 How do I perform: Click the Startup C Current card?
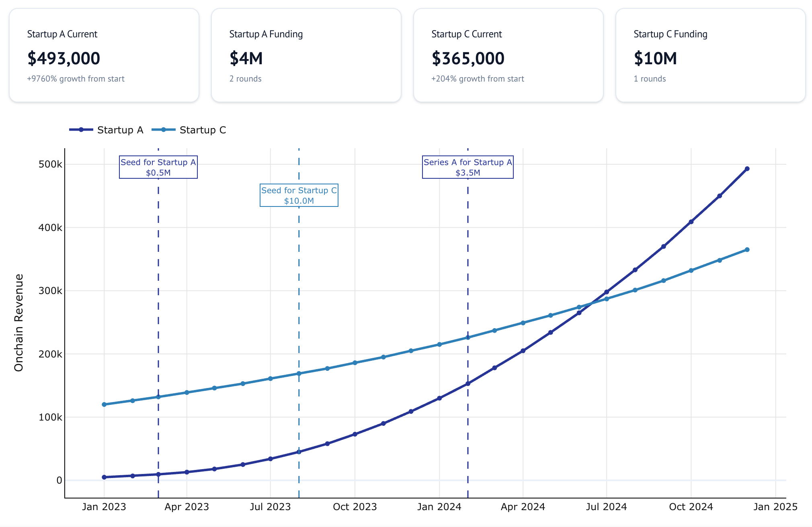pos(509,55)
